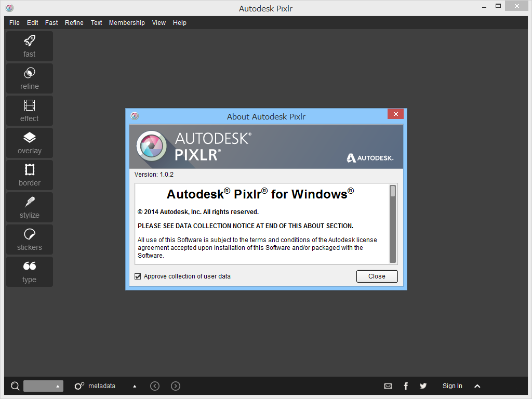The width and height of the screenshot is (532, 399).
Task: Open the Help menu
Action: pyautogui.click(x=179, y=23)
